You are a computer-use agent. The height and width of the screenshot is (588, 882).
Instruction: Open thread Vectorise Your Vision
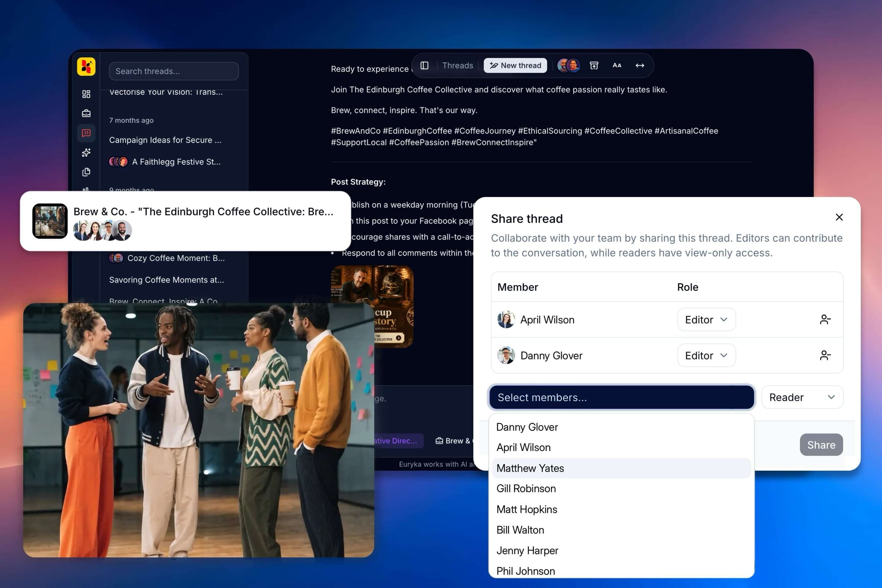pos(166,92)
